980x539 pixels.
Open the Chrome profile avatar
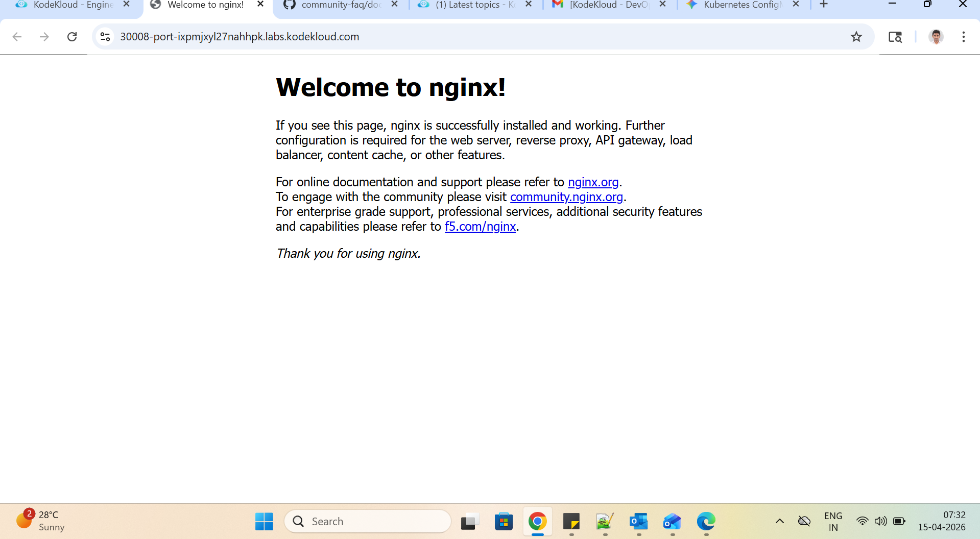click(x=936, y=37)
